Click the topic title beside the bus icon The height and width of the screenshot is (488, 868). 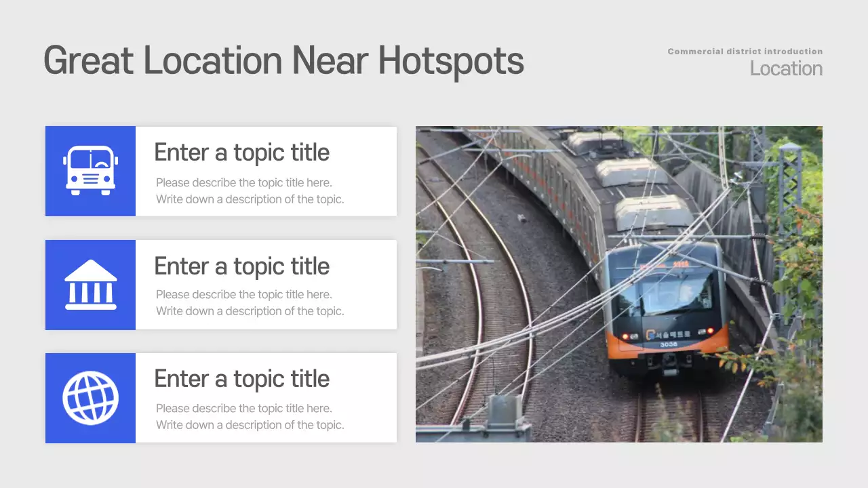242,152
